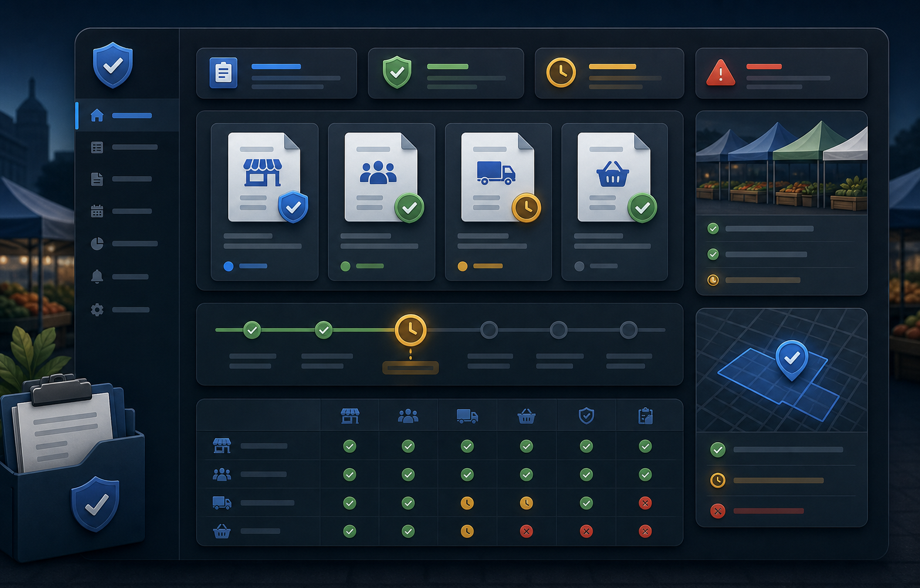920x588 pixels.
Task: Select the first grey pending timeline step
Action: tap(489, 330)
